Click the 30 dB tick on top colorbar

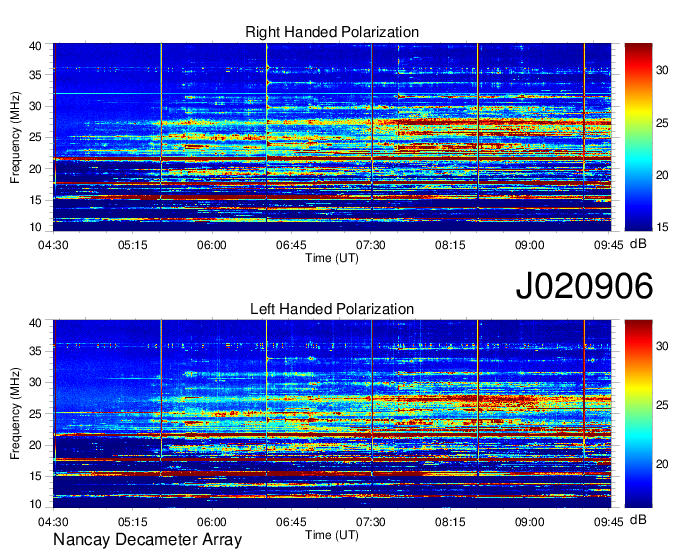click(x=662, y=70)
